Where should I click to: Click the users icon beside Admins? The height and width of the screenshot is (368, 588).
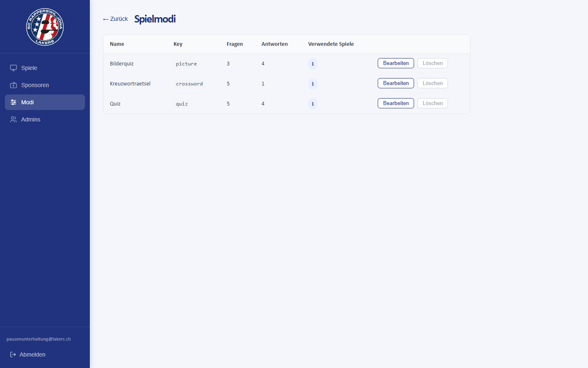(x=13, y=119)
